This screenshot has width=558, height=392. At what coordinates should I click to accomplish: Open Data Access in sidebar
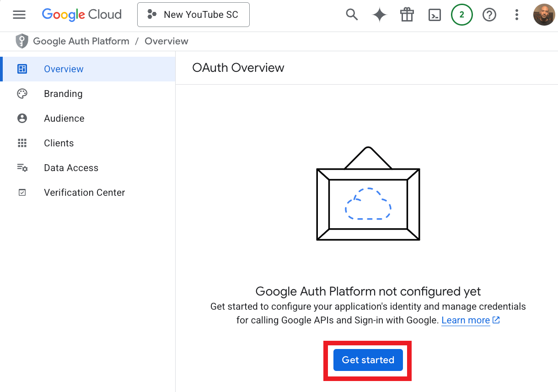(71, 168)
